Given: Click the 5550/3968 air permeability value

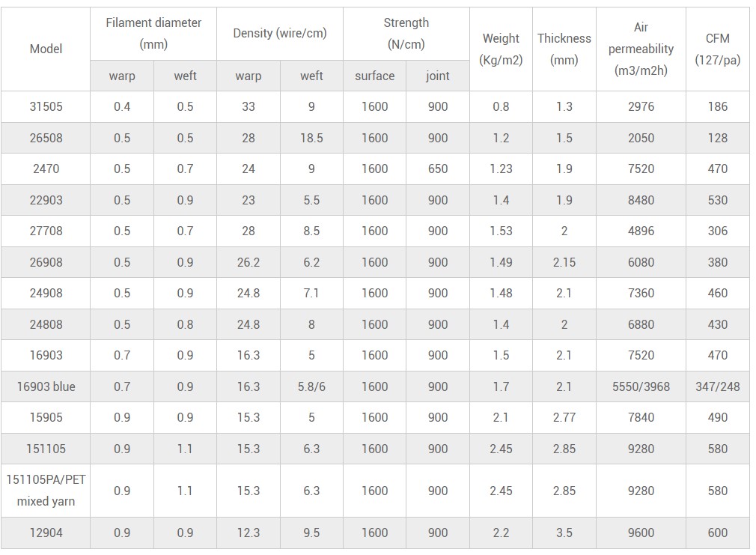Looking at the screenshot, I should (x=641, y=386).
